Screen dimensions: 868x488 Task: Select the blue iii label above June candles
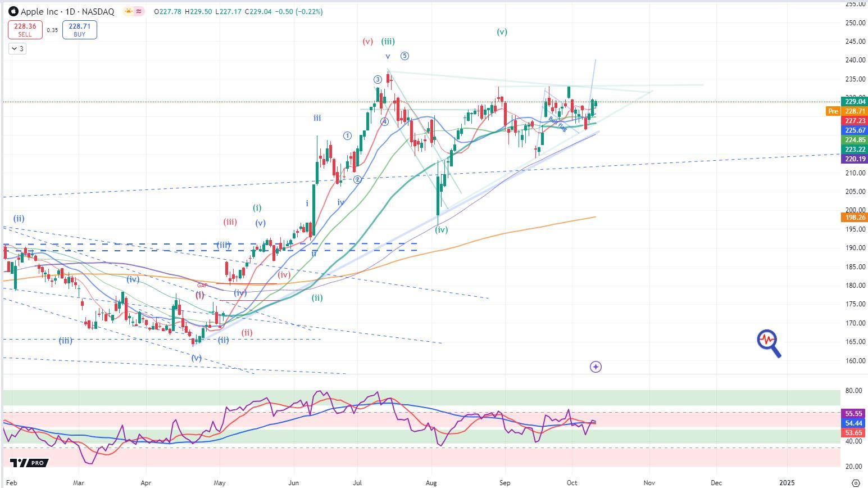coord(317,118)
